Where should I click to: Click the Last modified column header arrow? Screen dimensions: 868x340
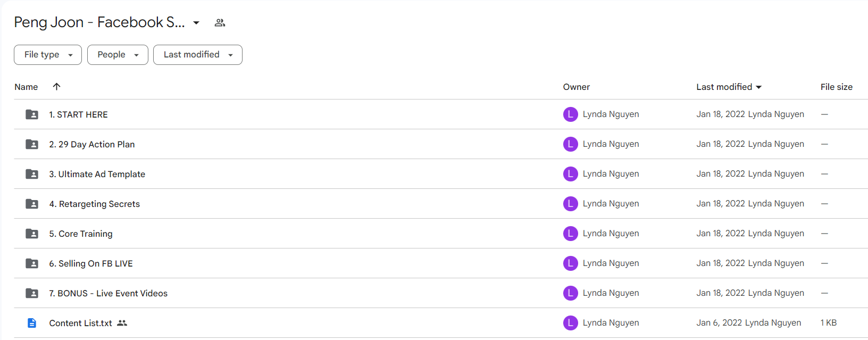[x=758, y=87]
